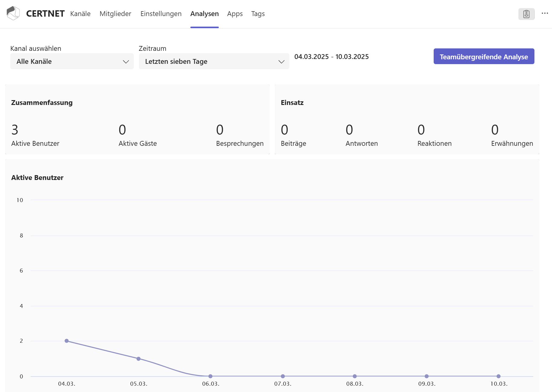Click the 06.03. data point marker
Screen dimensions: 552x392
pos(211,376)
